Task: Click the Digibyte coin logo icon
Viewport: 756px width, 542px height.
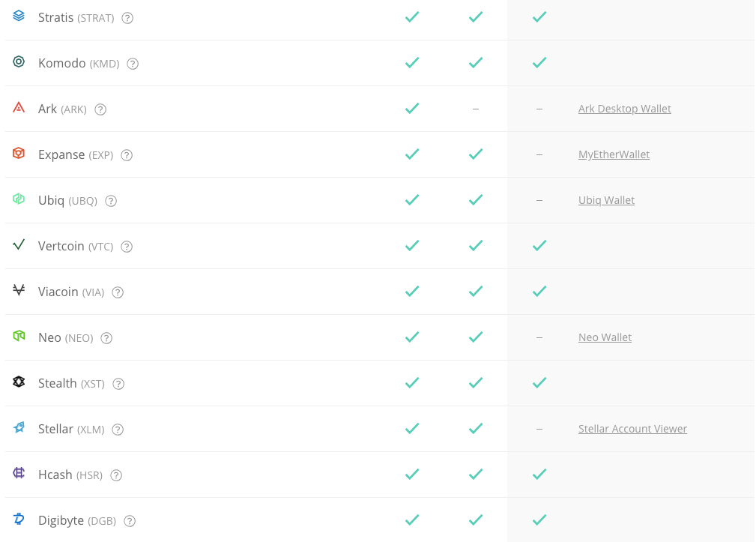Action: tap(19, 520)
